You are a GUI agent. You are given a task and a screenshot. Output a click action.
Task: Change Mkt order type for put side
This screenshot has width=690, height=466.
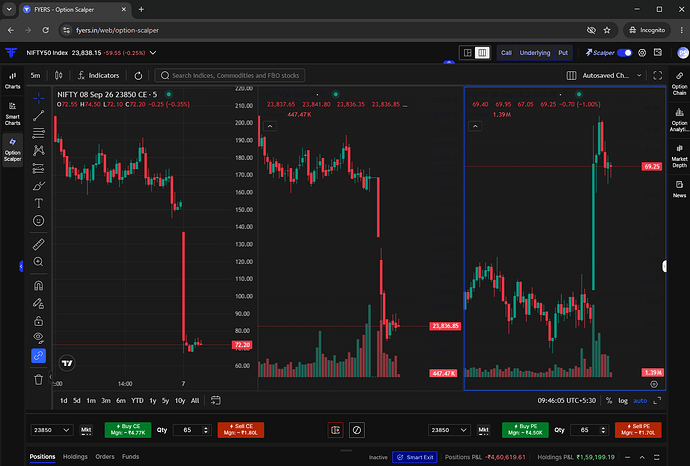coord(484,430)
